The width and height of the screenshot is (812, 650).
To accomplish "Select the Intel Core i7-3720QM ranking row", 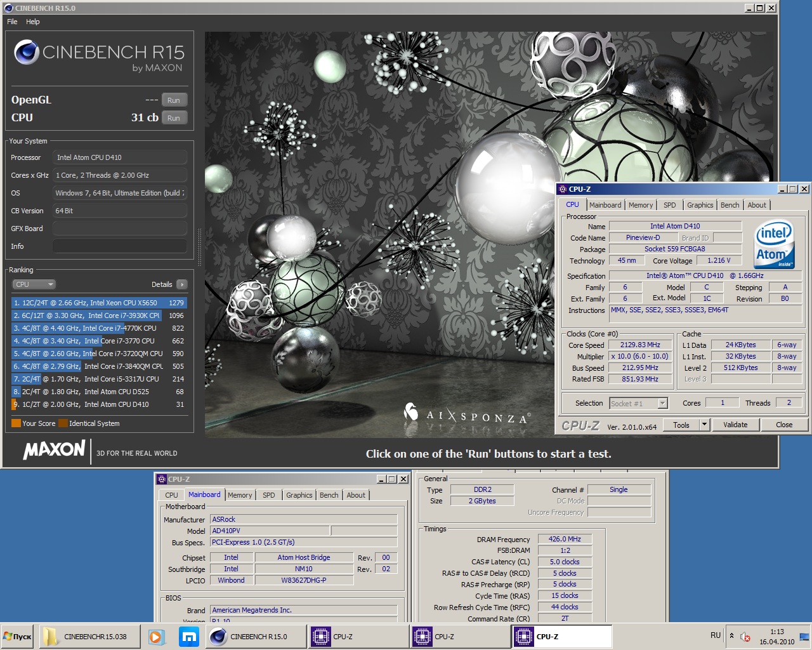I will pyautogui.click(x=98, y=354).
